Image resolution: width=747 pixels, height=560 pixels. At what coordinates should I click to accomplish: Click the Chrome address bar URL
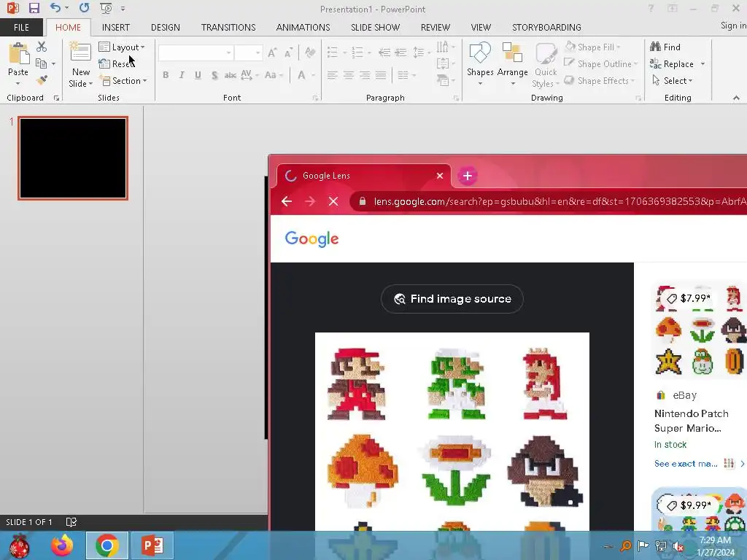pyautogui.click(x=560, y=201)
